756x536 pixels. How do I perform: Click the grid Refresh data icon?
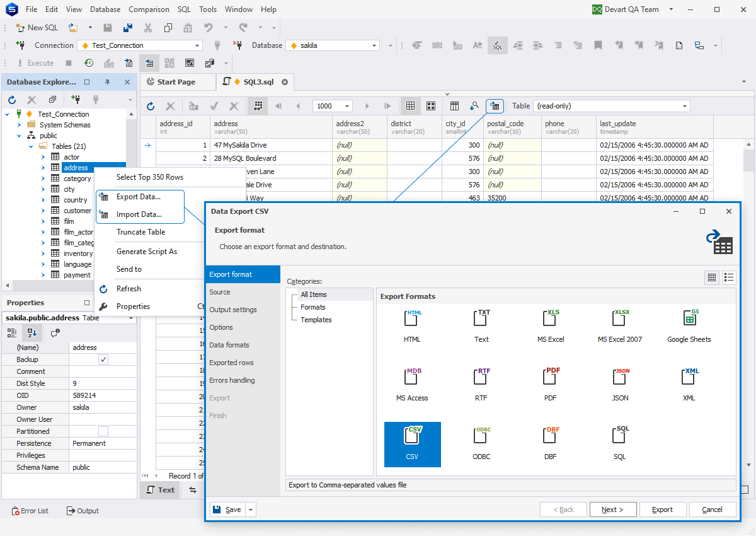151,106
